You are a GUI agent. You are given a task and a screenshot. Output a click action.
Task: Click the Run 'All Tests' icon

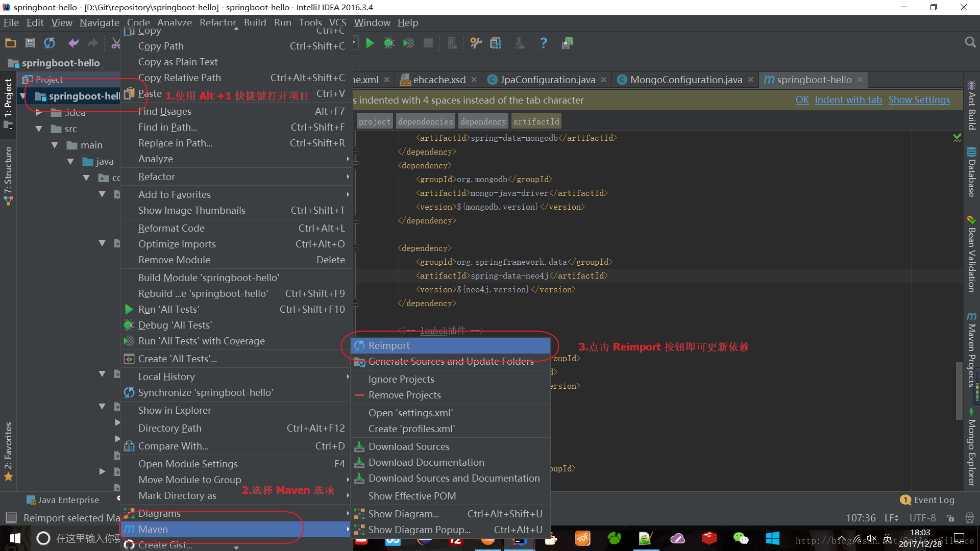pos(129,309)
